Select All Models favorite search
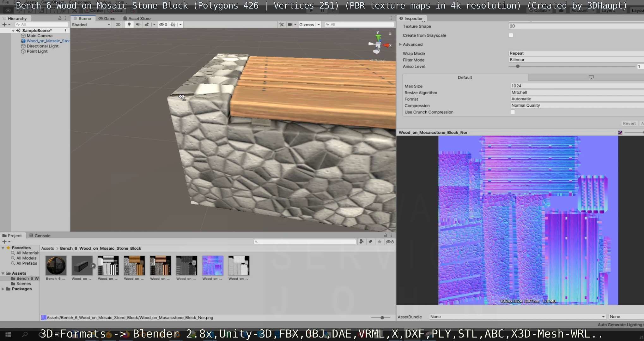 [x=26, y=258]
